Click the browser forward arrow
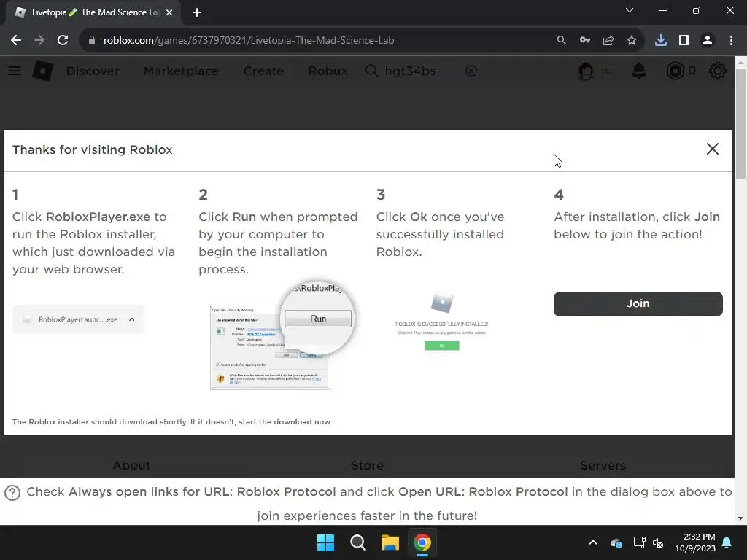This screenshot has width=747, height=560. tap(39, 41)
